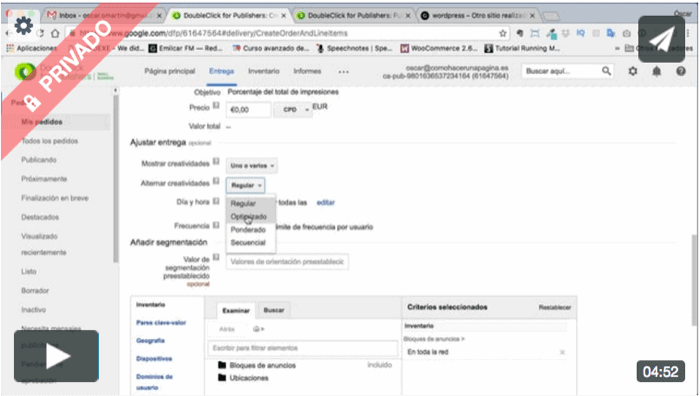Click the editar link for Día y hora
Viewport: 700px width, 396px height.
pos(325,203)
